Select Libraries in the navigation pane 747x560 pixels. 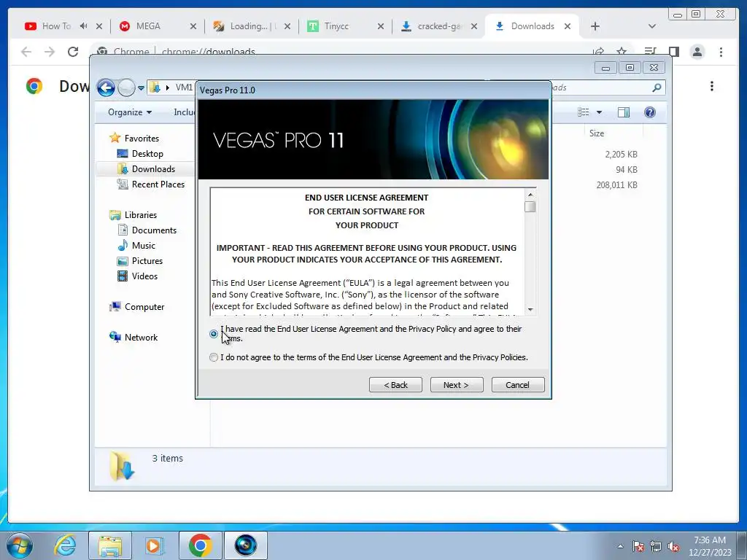133,215
